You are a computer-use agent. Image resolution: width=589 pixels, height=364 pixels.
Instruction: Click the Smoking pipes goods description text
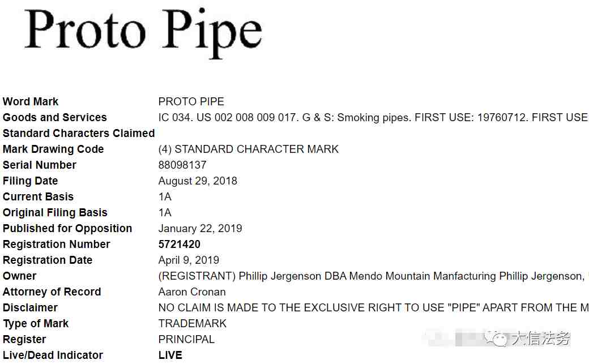(x=373, y=117)
